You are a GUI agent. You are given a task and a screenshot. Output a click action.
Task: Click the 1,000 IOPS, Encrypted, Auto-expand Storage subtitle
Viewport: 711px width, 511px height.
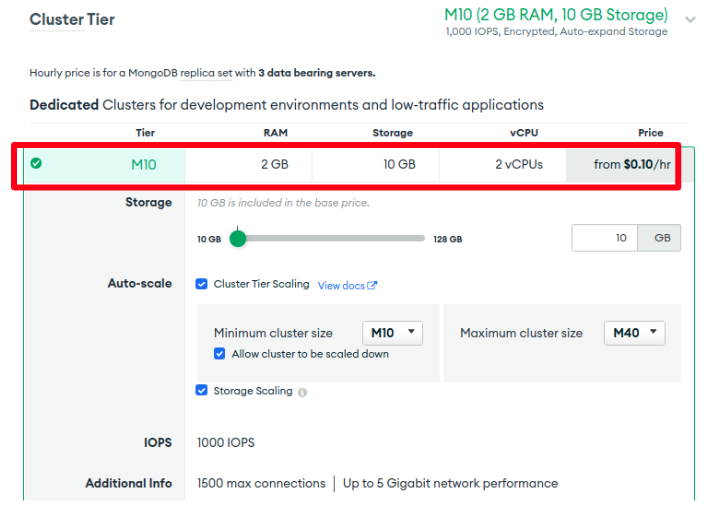click(556, 32)
